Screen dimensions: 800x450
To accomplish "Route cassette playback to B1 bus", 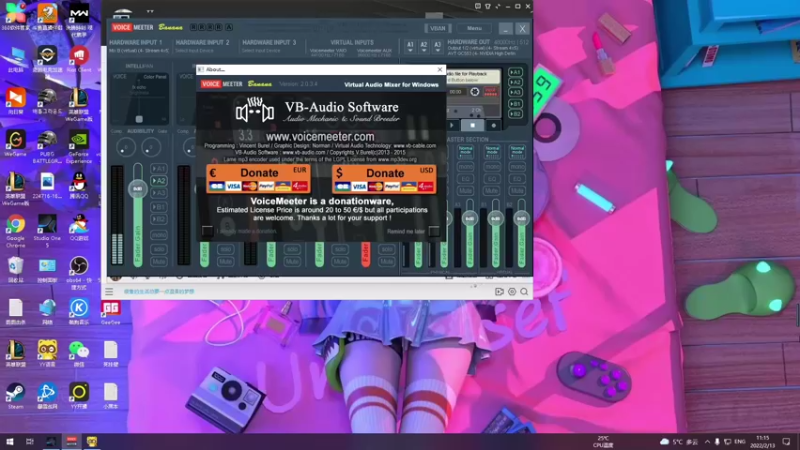I will pos(515,104).
